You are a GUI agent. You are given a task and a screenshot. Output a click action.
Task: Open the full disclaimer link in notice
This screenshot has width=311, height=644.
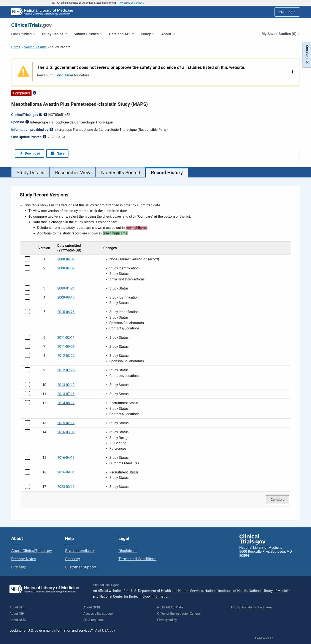[65, 75]
